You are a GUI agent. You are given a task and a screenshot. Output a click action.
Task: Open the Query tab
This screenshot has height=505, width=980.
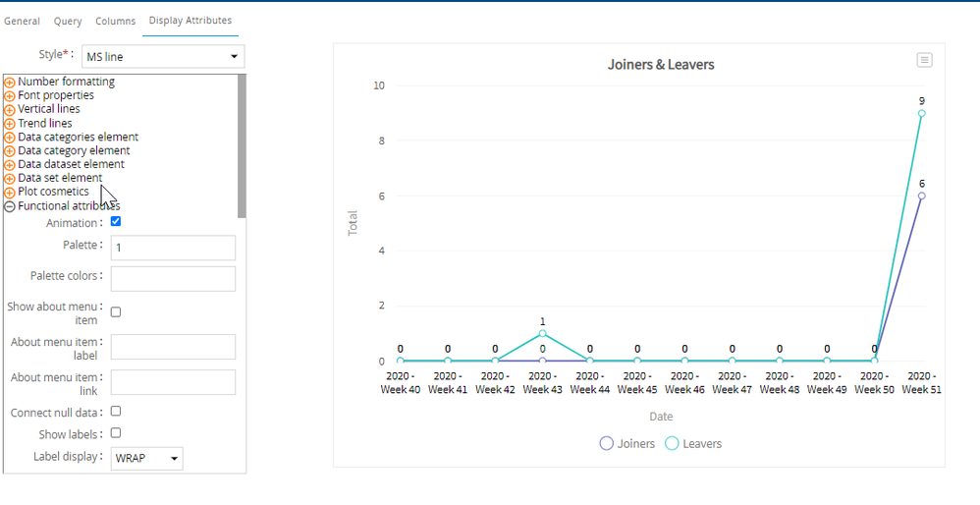pos(68,21)
